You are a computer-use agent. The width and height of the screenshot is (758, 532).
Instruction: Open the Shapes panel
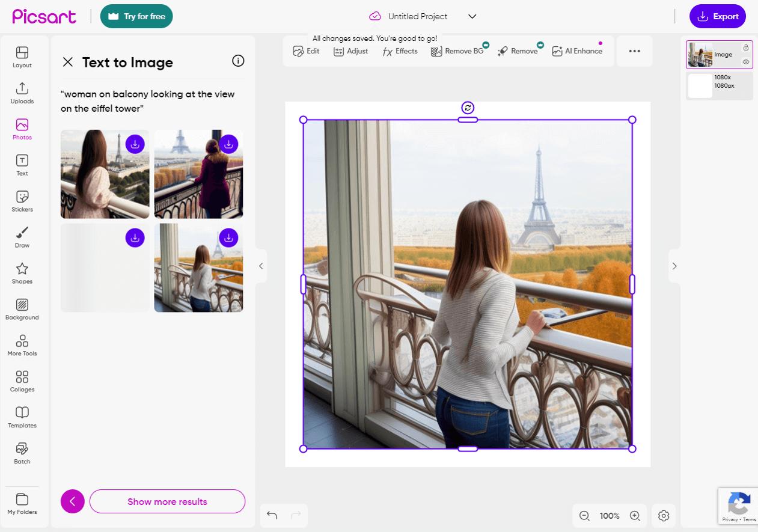(x=22, y=272)
